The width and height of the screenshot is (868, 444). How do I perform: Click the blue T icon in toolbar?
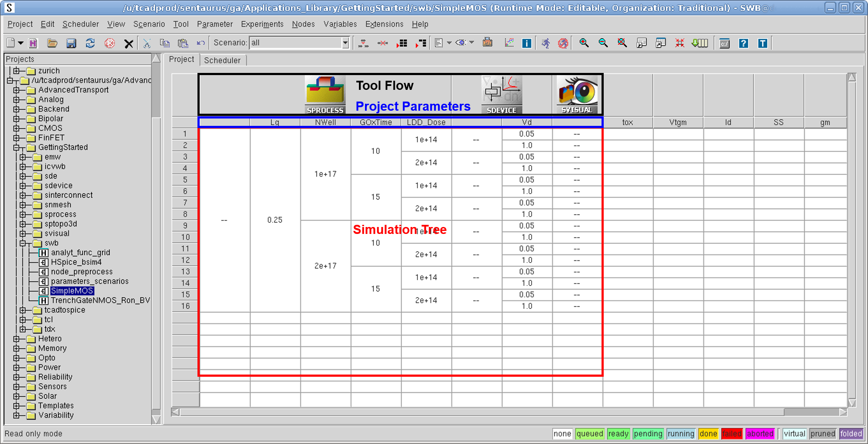coord(763,43)
